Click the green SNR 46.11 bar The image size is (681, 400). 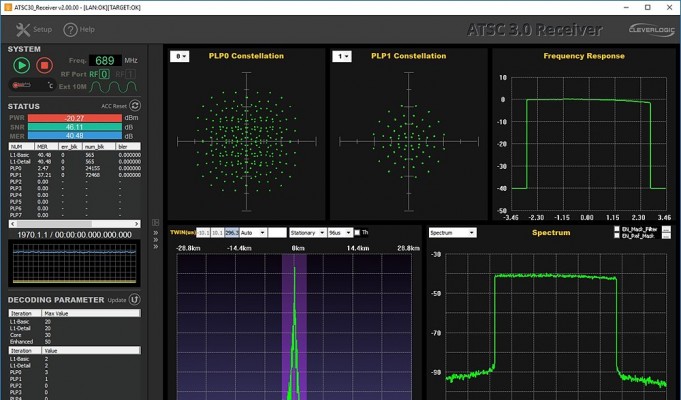(x=75, y=127)
